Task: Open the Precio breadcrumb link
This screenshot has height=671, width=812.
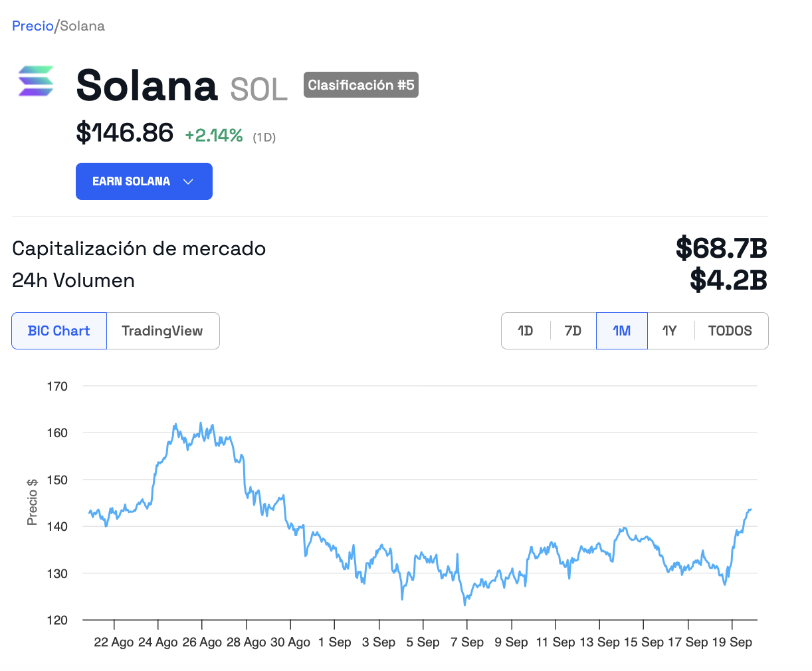Action: coord(33,26)
